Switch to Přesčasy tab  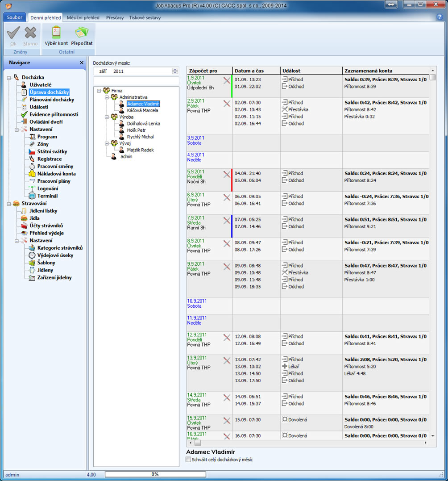[x=115, y=17]
